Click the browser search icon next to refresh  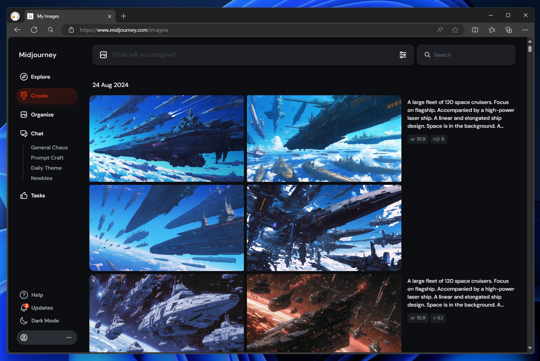coord(51,30)
